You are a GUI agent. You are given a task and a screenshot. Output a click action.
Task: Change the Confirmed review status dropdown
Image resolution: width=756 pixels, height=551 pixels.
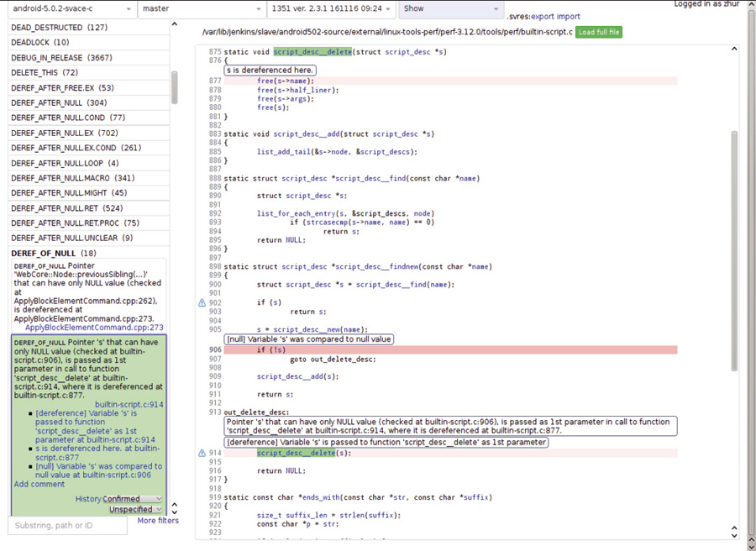(x=132, y=499)
